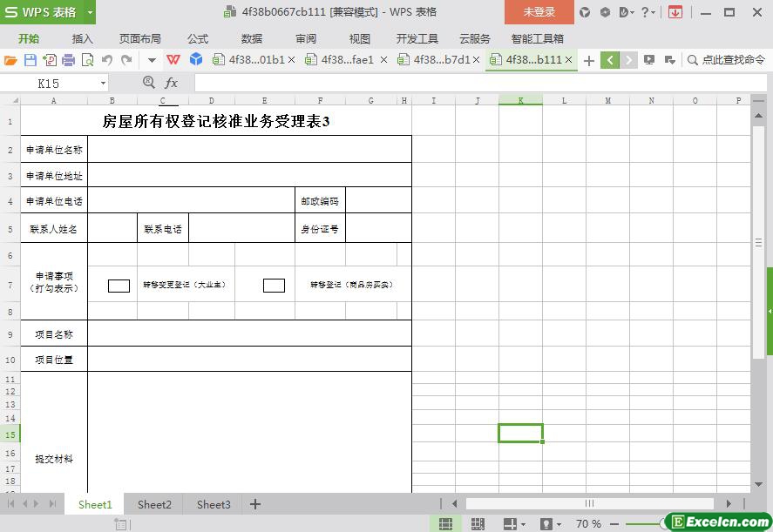The image size is (773, 532).
Task: Click in the formula bar input field
Action: (471, 83)
